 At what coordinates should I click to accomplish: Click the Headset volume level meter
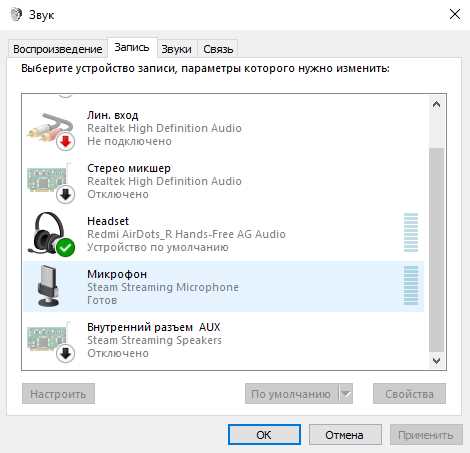pyautogui.click(x=411, y=233)
